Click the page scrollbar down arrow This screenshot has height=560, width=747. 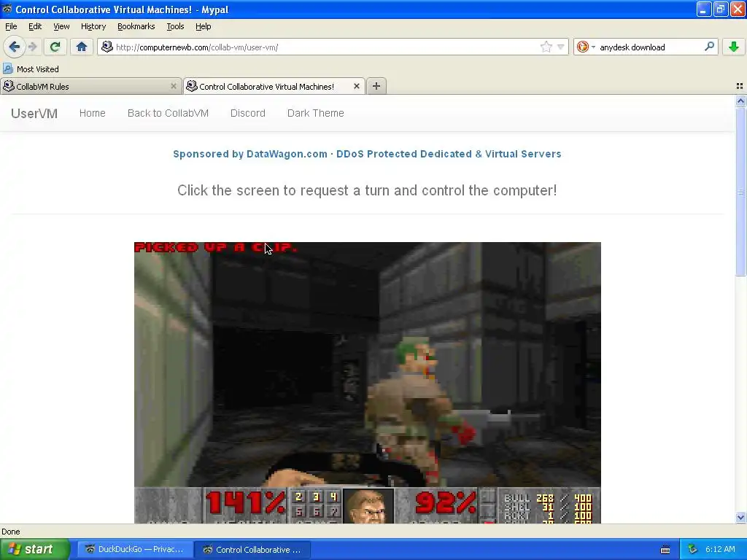[740, 518]
